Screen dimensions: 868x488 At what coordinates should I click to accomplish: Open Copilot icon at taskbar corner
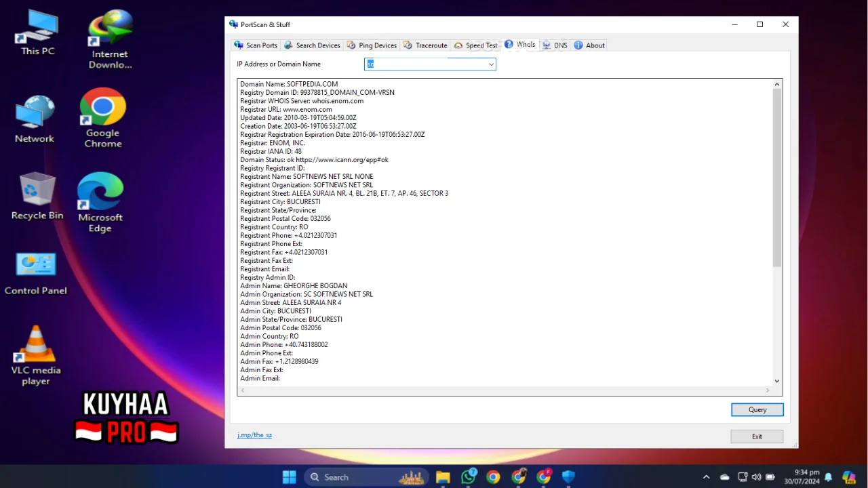(x=849, y=477)
